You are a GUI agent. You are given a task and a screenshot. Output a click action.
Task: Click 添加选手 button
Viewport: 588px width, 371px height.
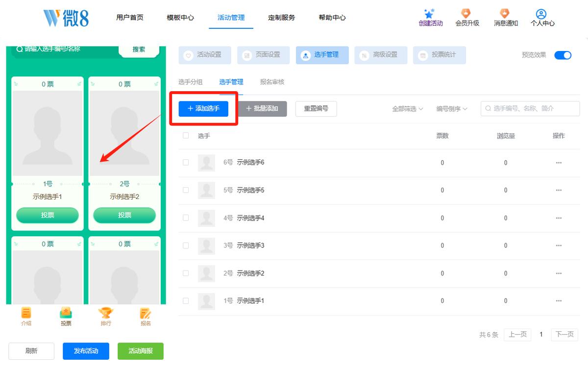203,109
